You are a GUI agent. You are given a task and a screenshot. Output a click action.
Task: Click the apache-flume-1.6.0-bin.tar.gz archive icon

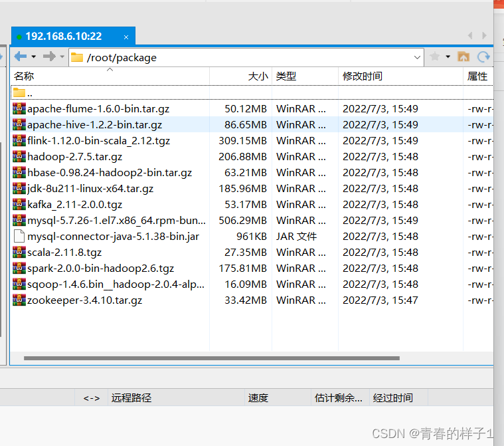tap(19, 109)
